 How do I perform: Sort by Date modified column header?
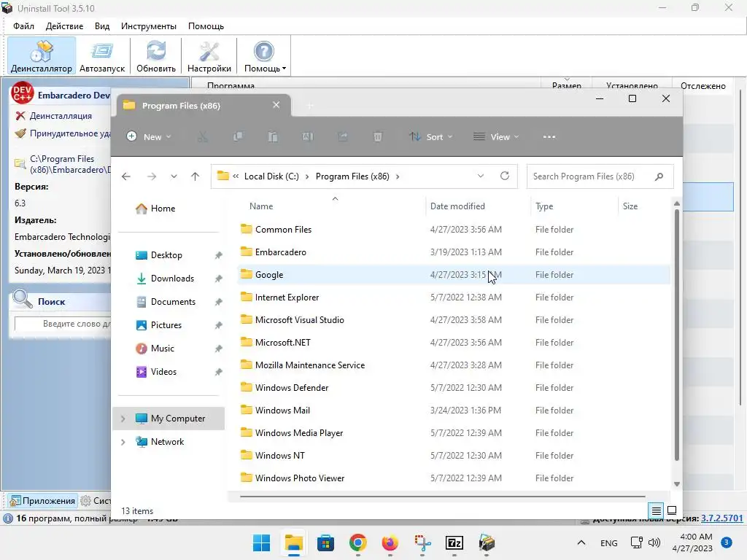point(457,206)
